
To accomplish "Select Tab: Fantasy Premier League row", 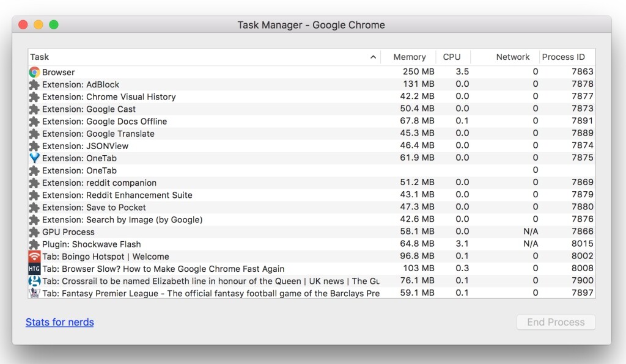I will [x=311, y=293].
